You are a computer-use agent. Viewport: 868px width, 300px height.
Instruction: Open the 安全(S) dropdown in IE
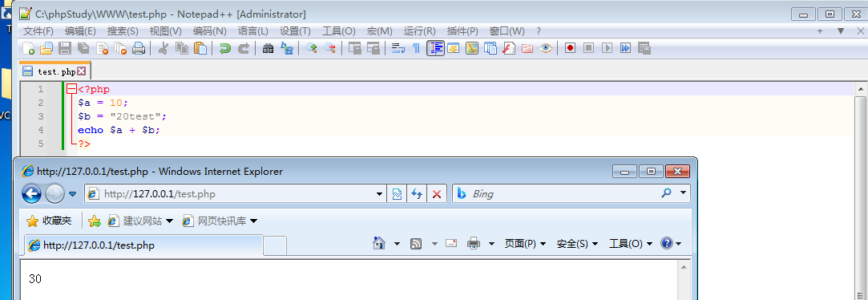point(577,243)
